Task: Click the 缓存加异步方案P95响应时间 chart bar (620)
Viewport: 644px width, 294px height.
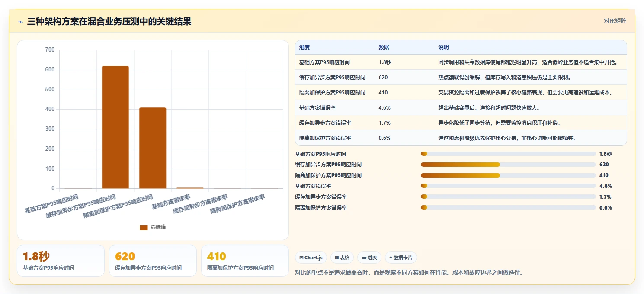Action: [115, 127]
